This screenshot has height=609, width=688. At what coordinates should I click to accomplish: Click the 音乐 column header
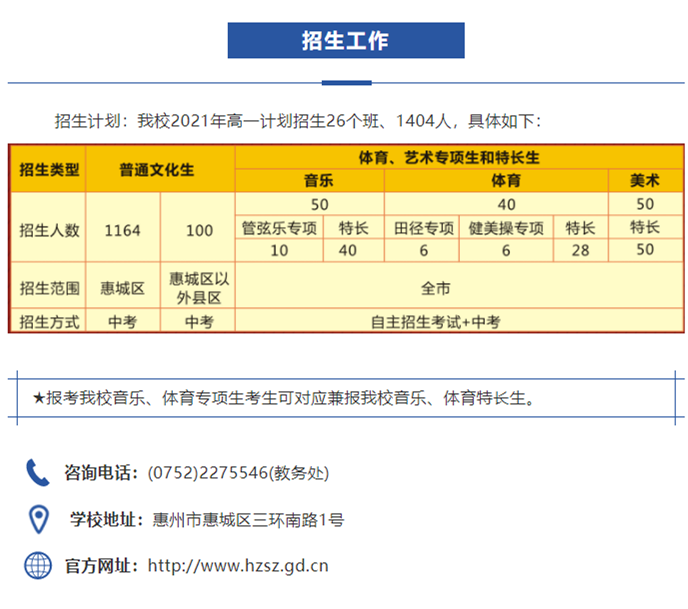click(319, 181)
